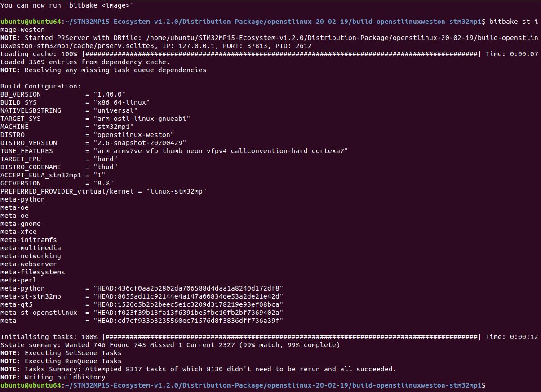The height and width of the screenshot is (392, 541).
Task: Click the GCCVERSION "8.%" line
Action: (57, 183)
